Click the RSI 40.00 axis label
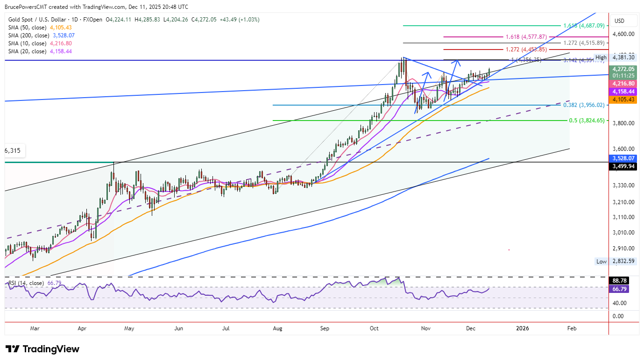This screenshot has height=363, width=644. (621, 303)
